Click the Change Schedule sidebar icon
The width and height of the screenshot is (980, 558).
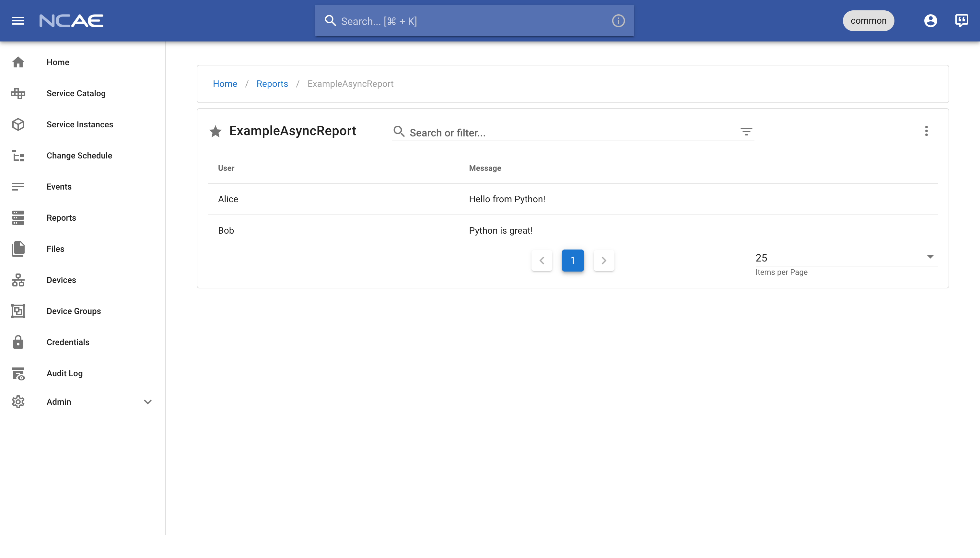click(18, 156)
